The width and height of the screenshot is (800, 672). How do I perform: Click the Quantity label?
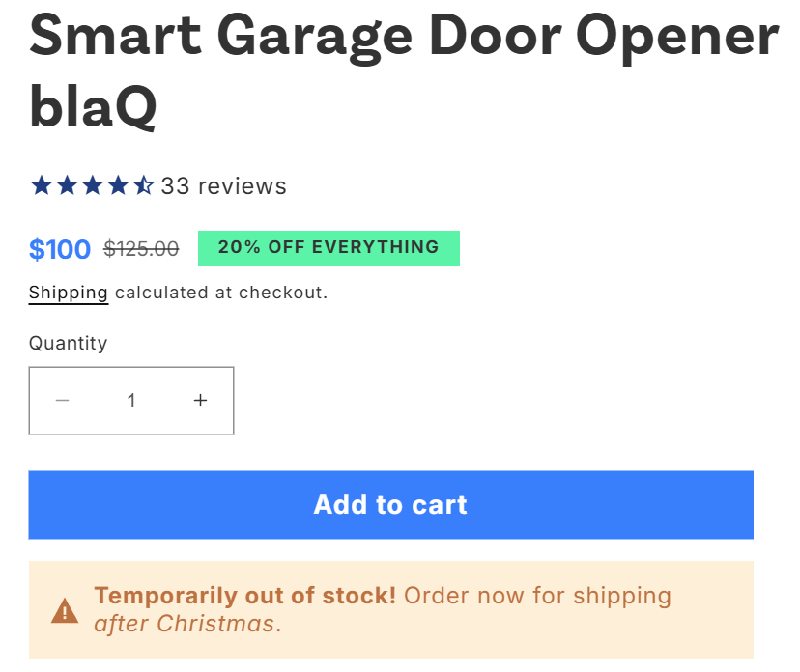[x=68, y=343]
